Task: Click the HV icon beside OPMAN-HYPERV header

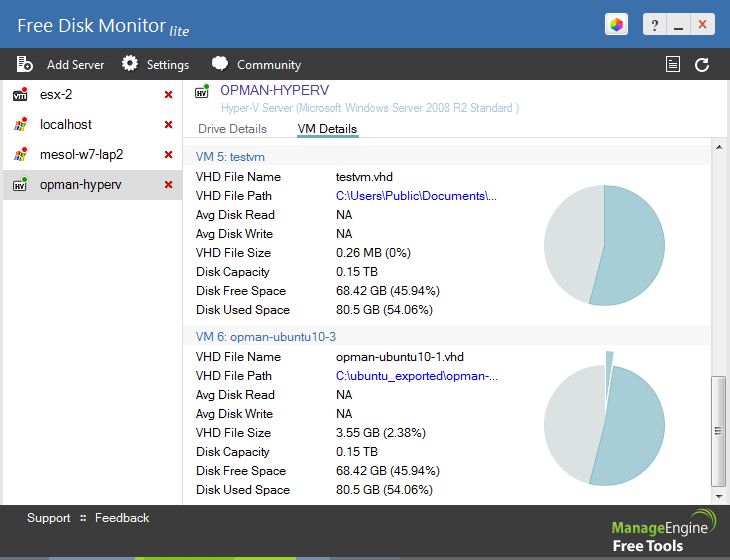Action: coord(202,91)
